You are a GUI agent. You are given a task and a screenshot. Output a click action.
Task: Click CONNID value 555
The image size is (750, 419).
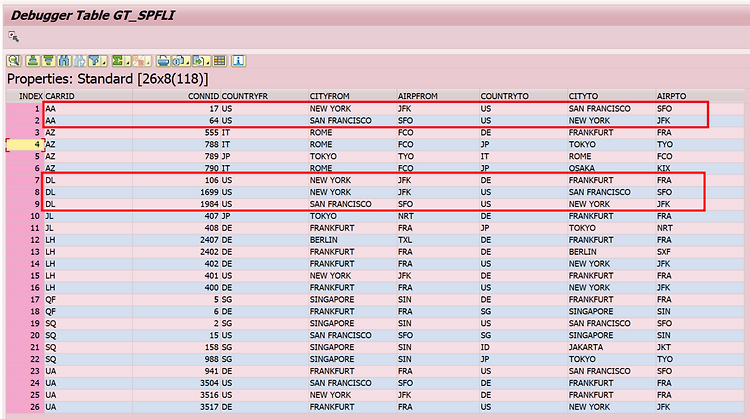pyautogui.click(x=211, y=132)
